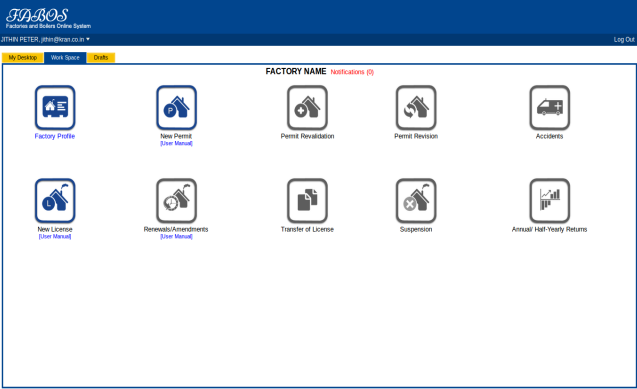Open the Suspension icon
This screenshot has height=389, width=637.
point(416,201)
